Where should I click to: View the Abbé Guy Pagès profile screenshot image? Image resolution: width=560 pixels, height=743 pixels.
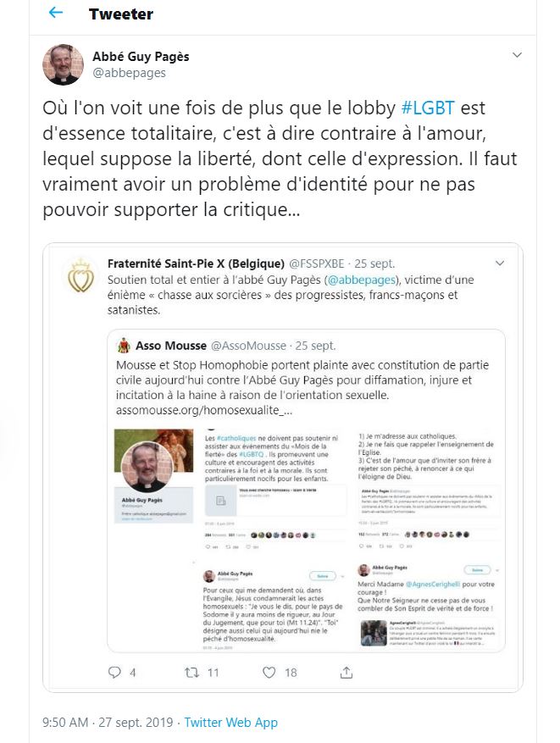(154, 476)
